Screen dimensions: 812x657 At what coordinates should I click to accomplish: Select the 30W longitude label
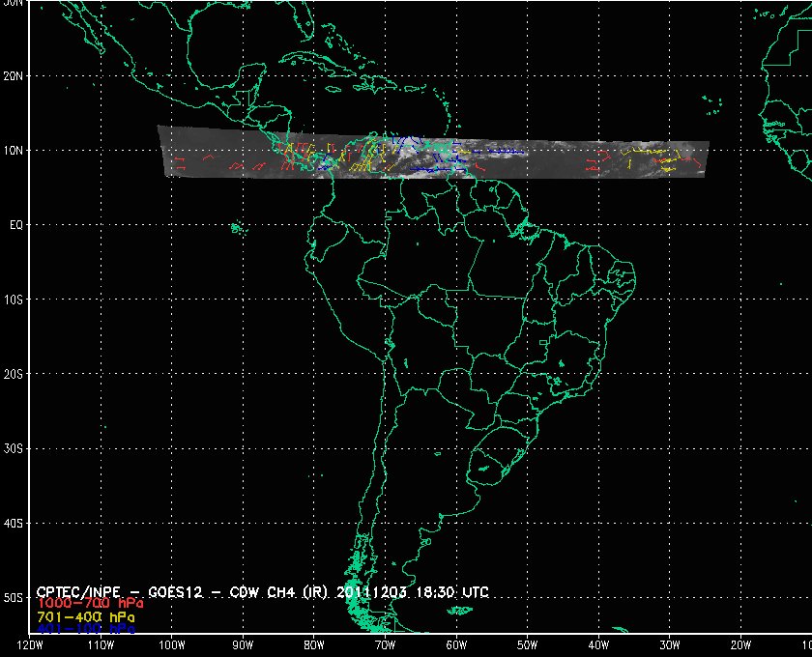click(x=670, y=645)
